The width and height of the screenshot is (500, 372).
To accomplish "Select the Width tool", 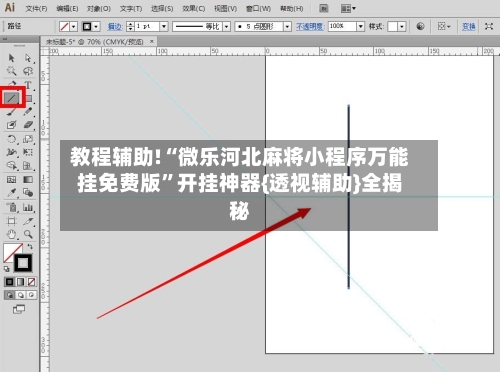I will [x=11, y=152].
